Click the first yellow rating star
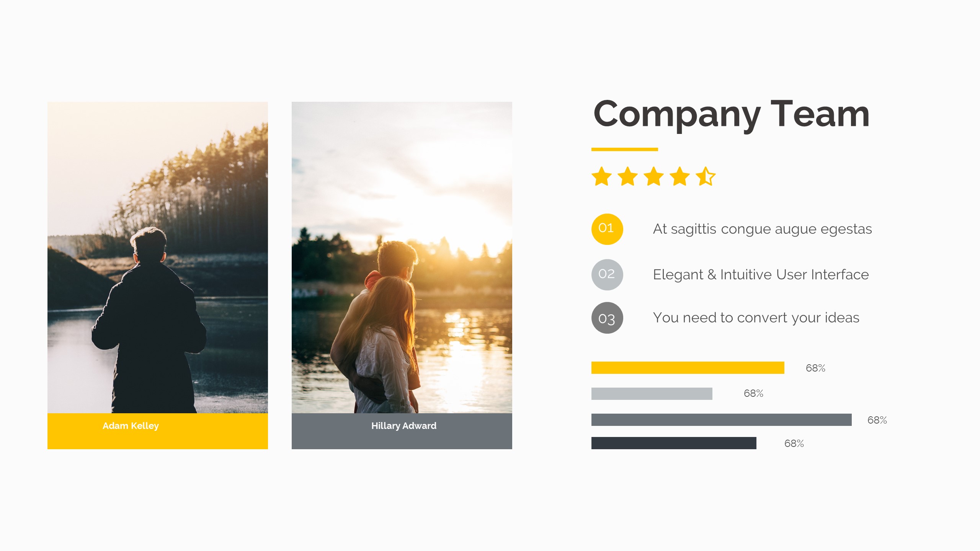Screen dimensions: 980x551 (x=602, y=176)
